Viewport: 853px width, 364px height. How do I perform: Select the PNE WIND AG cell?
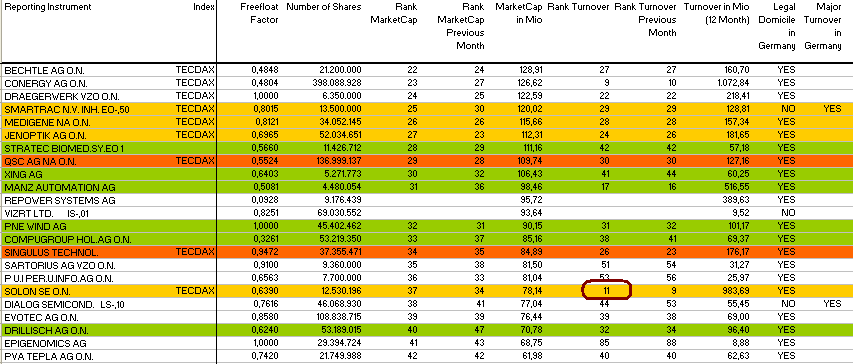pyautogui.click(x=35, y=227)
